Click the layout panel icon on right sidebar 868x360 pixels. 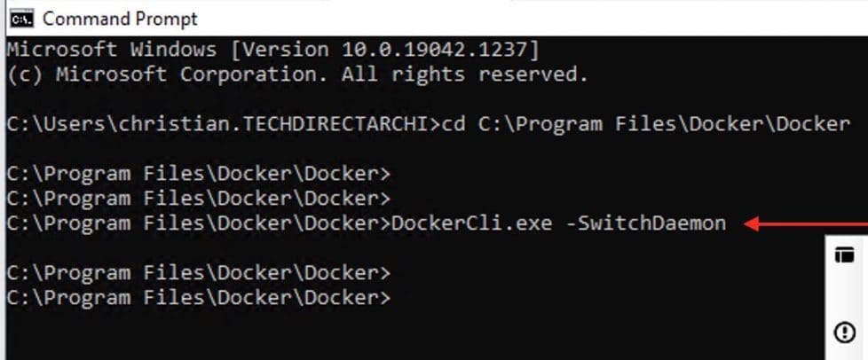[844, 255]
